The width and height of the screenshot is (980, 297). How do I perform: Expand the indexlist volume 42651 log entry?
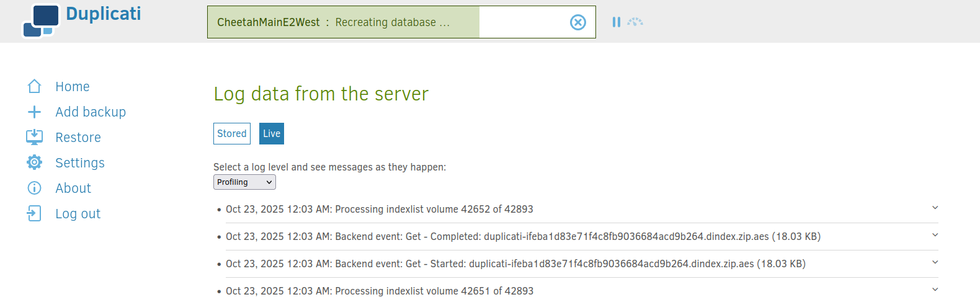click(935, 290)
